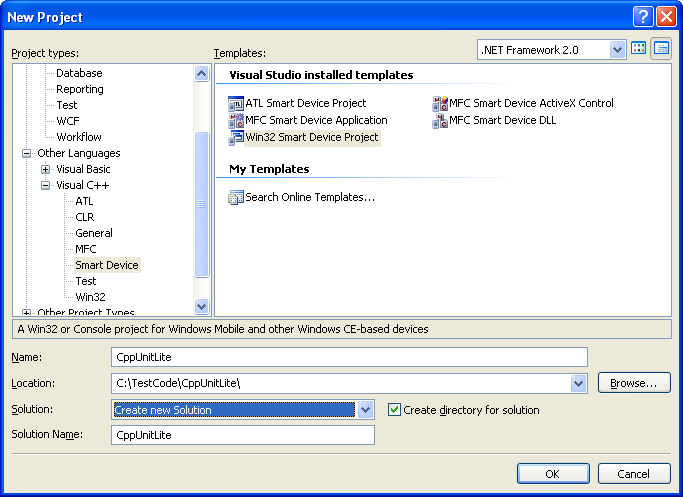Select MFC under Visual C++
The image size is (683, 497).
(x=85, y=250)
